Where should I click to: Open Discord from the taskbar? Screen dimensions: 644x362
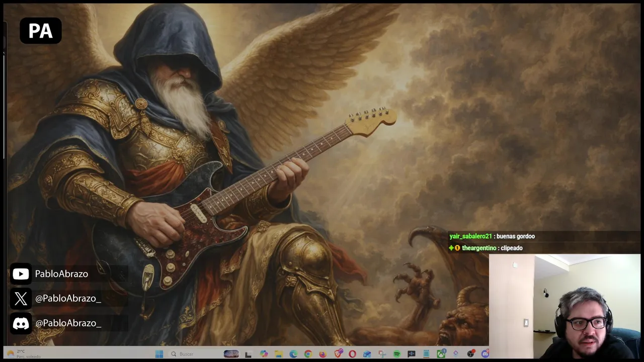pyautogui.click(x=485, y=354)
